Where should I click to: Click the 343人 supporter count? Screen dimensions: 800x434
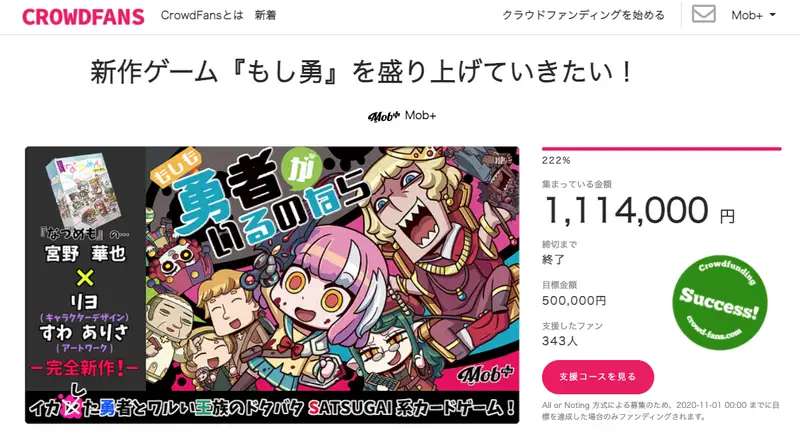(x=560, y=341)
